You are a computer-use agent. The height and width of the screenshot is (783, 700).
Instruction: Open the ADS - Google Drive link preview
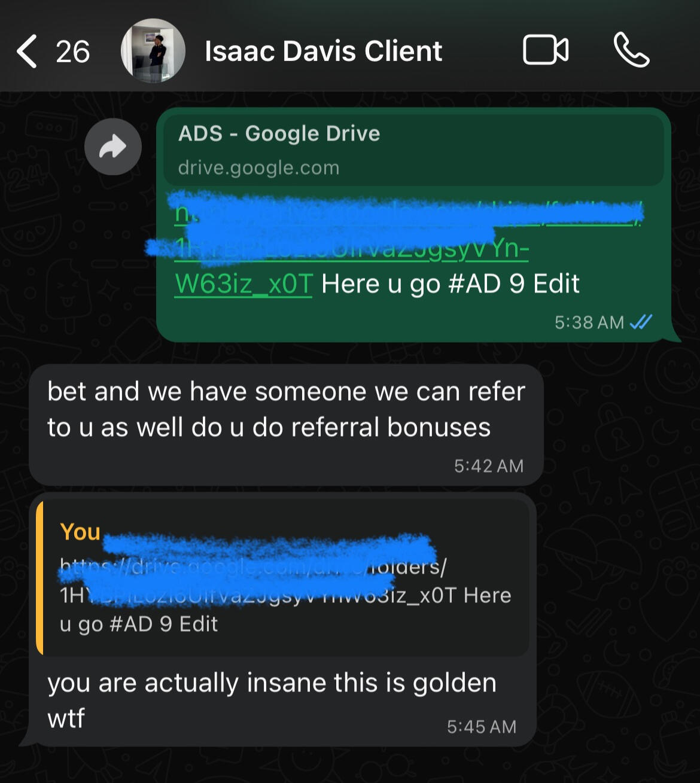click(413, 150)
